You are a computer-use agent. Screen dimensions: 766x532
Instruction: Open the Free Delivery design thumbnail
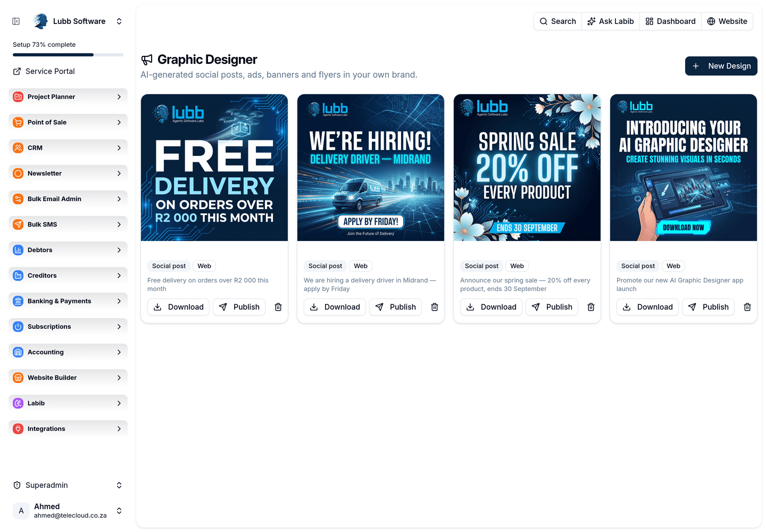(214, 168)
